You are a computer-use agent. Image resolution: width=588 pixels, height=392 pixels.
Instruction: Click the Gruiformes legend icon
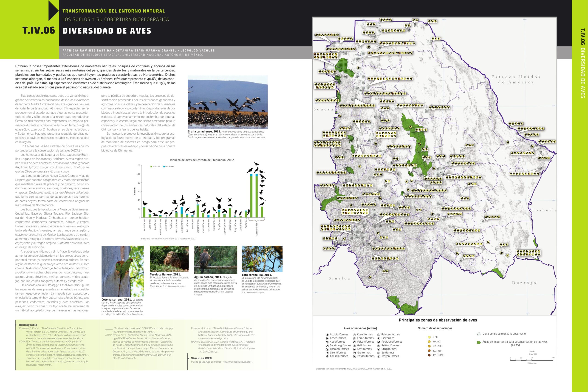point(355,352)
